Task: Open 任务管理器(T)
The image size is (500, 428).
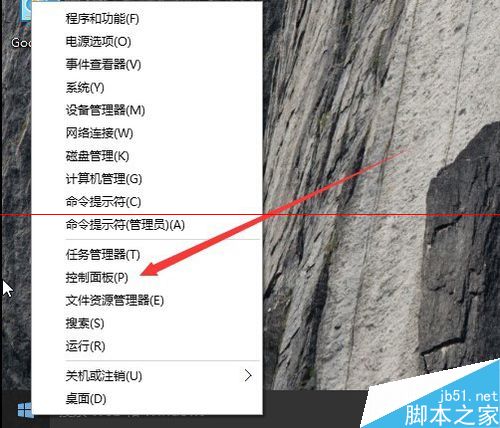Action: [147, 255]
